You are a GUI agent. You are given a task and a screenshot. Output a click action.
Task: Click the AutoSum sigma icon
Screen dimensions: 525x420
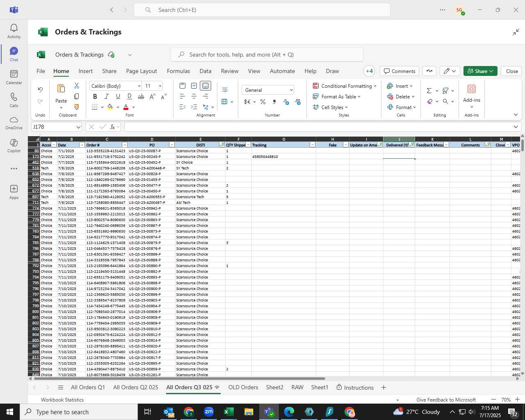click(x=429, y=91)
